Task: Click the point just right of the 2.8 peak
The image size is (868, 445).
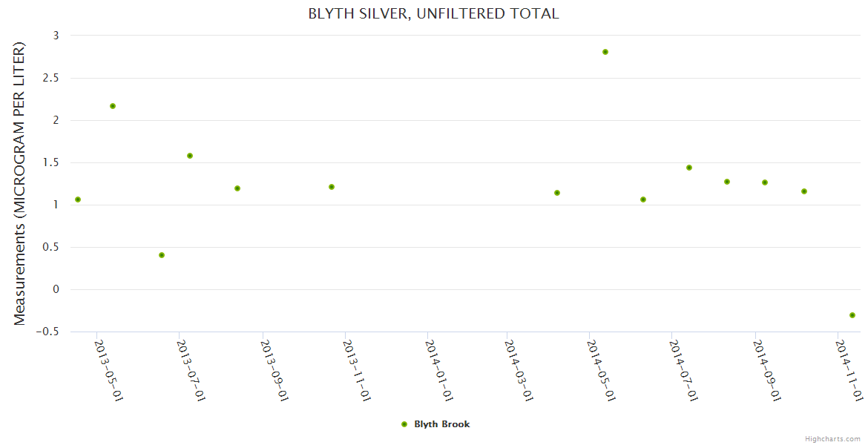Action: click(643, 200)
